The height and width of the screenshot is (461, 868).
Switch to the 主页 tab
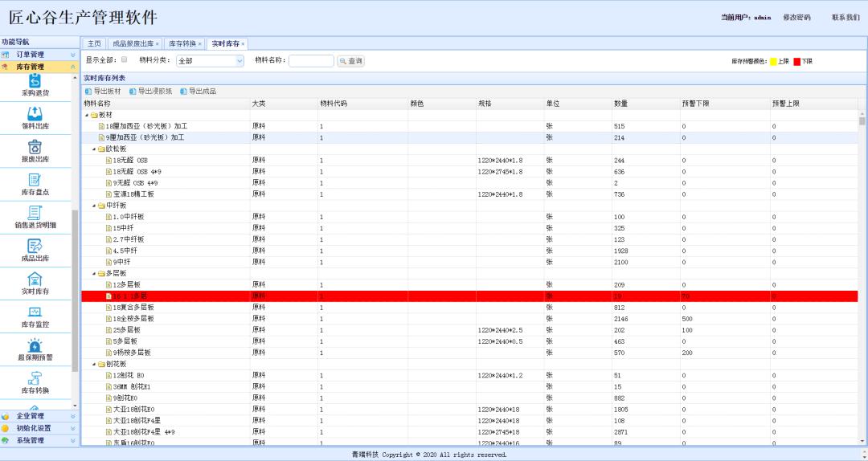point(94,43)
